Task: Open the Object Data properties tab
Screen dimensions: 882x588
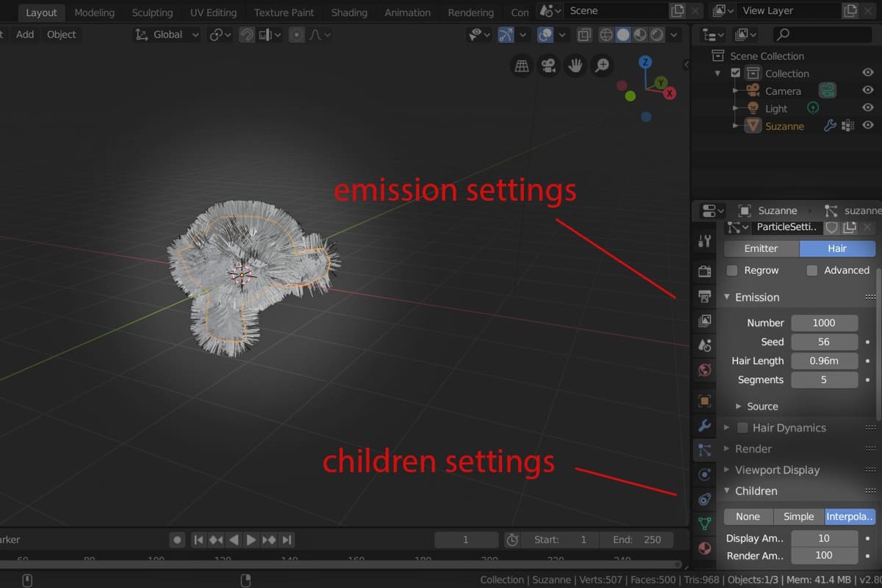Action: click(x=704, y=523)
